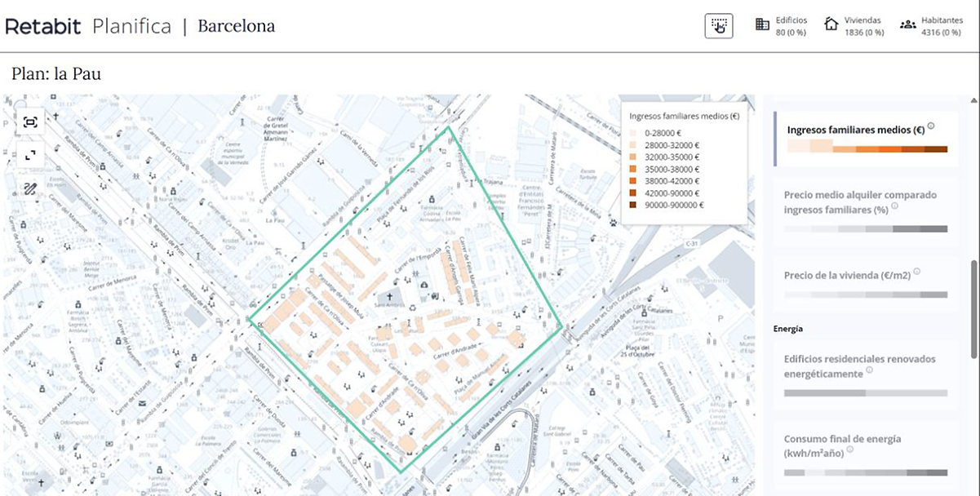Open info icon beside Ingresos familiares medios
Image resolution: width=980 pixels, height=496 pixels.
(931, 126)
